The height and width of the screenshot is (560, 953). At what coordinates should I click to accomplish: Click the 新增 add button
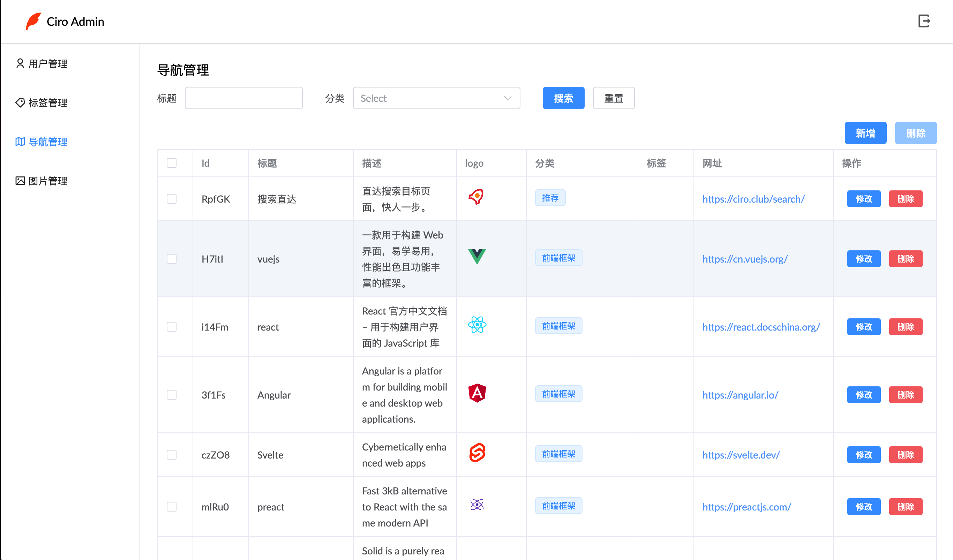tap(866, 133)
